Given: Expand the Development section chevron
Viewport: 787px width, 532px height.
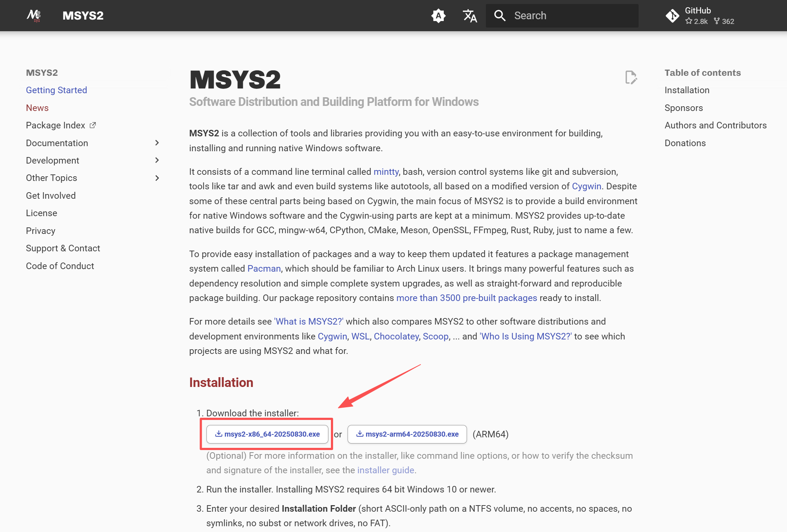Looking at the screenshot, I should pos(157,160).
